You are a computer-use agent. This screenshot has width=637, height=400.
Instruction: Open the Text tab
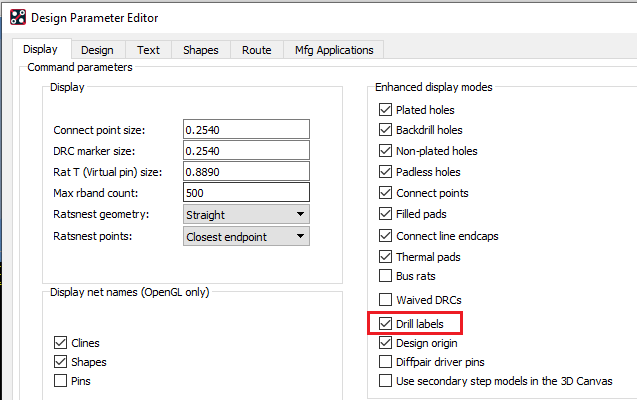(148, 50)
